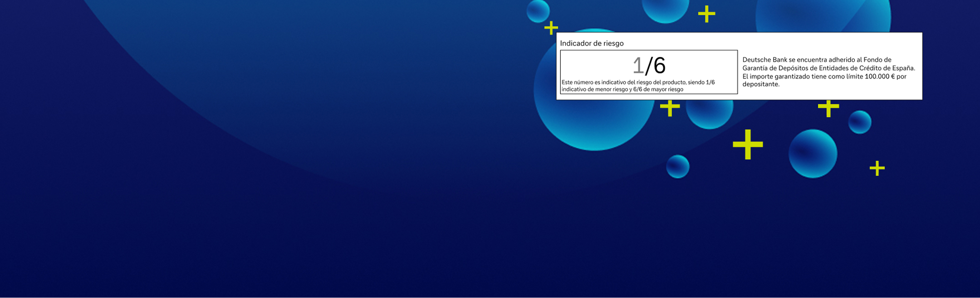Click the yellow plus under the Deutsche Bank text
Screen dimensions: 980x298
pos(828,108)
